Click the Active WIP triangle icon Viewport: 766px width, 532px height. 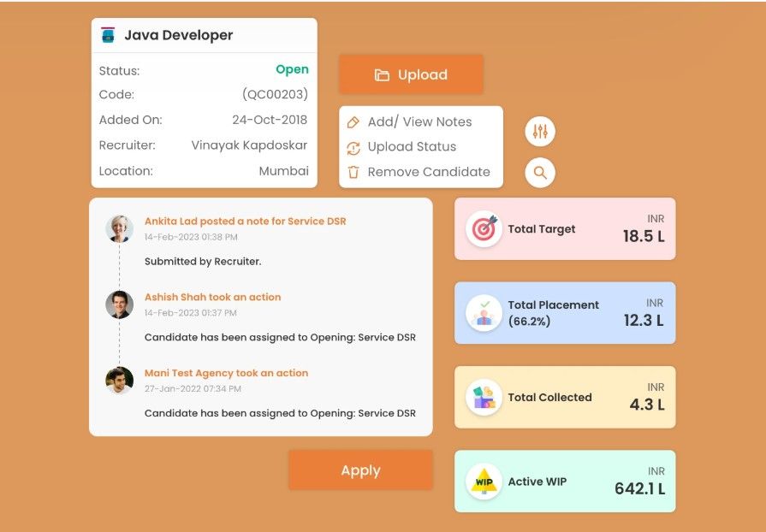tap(484, 482)
